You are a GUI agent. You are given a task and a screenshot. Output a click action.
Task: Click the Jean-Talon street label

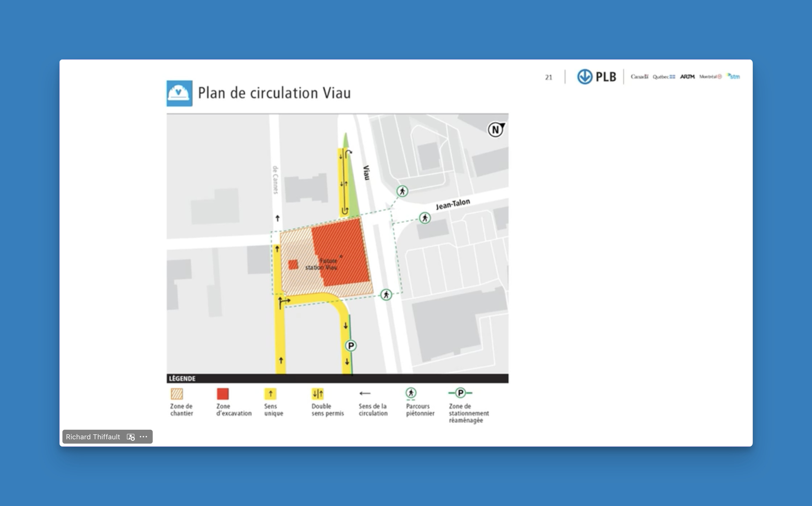(x=453, y=204)
